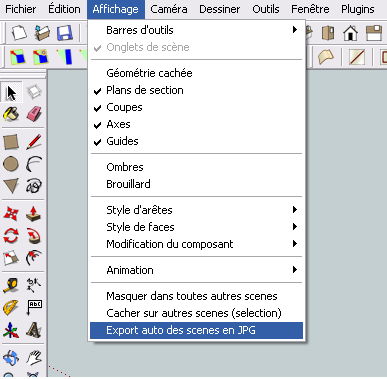Select the arrow Select tool
The image size is (387, 379).
click(x=11, y=92)
